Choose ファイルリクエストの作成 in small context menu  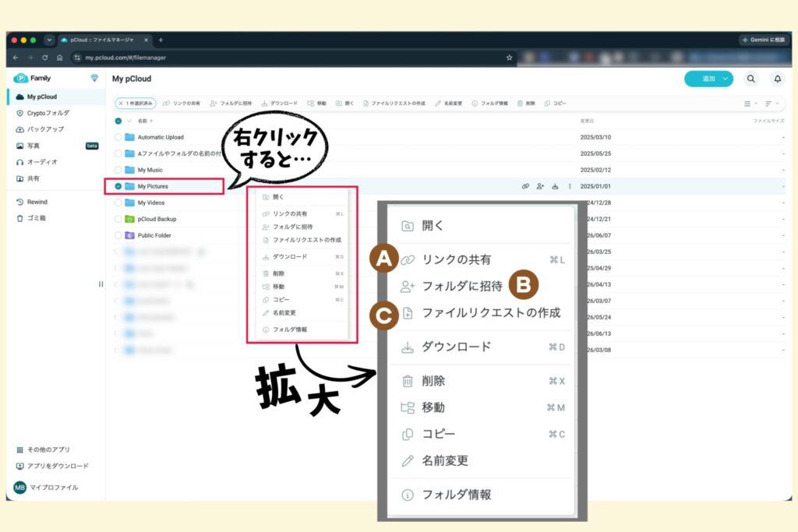coord(302,240)
